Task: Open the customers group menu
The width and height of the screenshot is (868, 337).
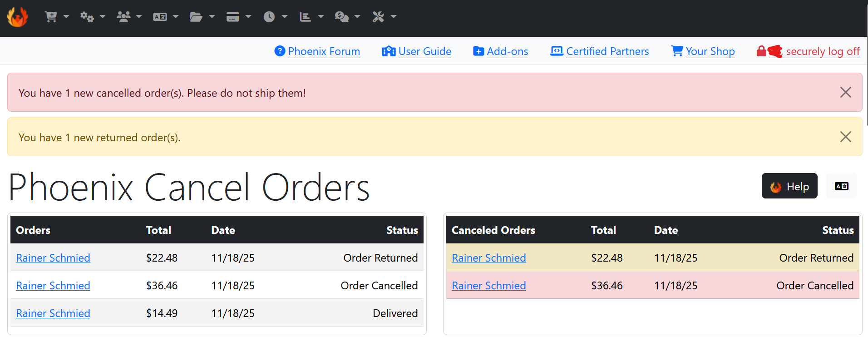Action: [x=129, y=17]
